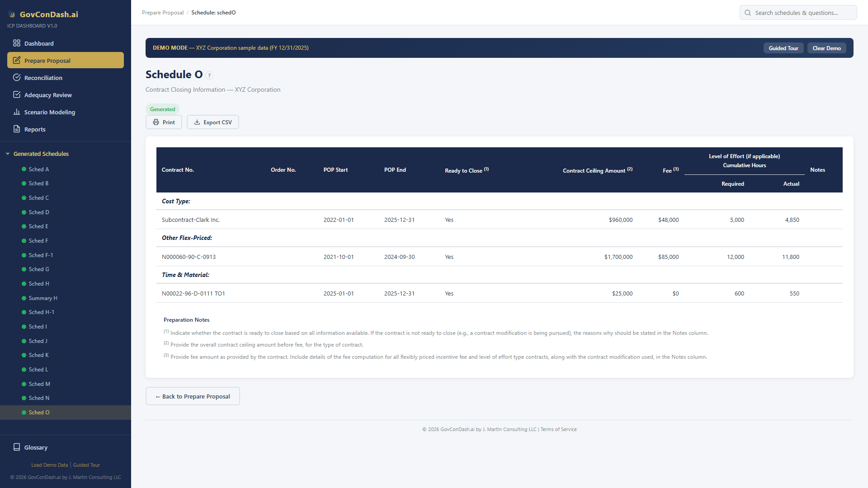Viewport: 868px width, 488px height.
Task: Click the Generated status badge
Action: pos(162,109)
